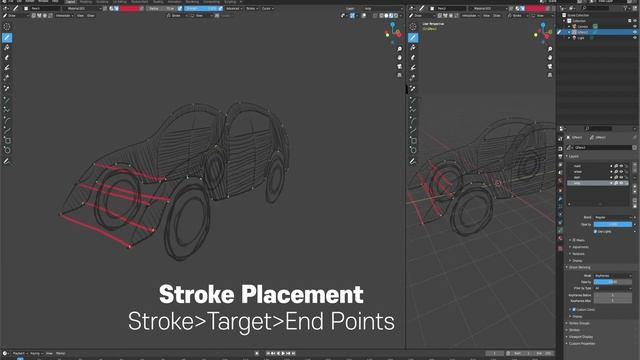Open the Draw menu in left viewport header
The width and height of the screenshot is (640, 360).
pyautogui.click(x=91, y=16)
